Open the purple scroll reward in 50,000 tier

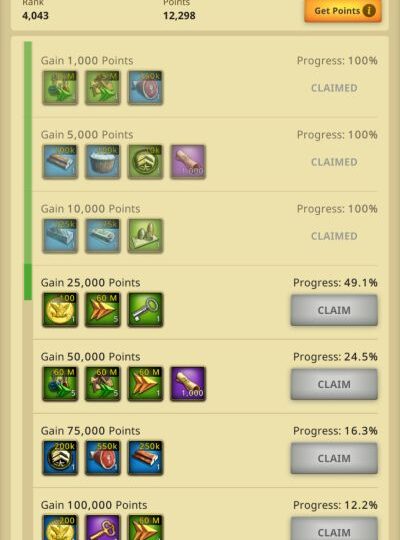pos(188,384)
